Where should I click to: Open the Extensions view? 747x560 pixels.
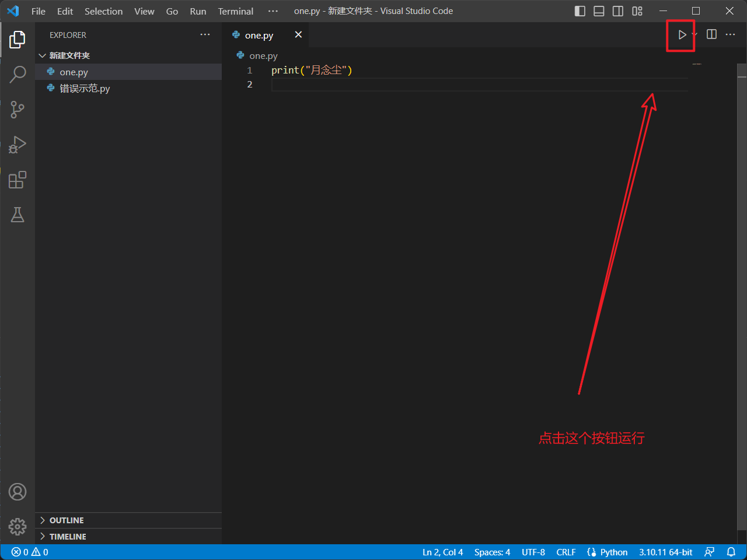18,180
